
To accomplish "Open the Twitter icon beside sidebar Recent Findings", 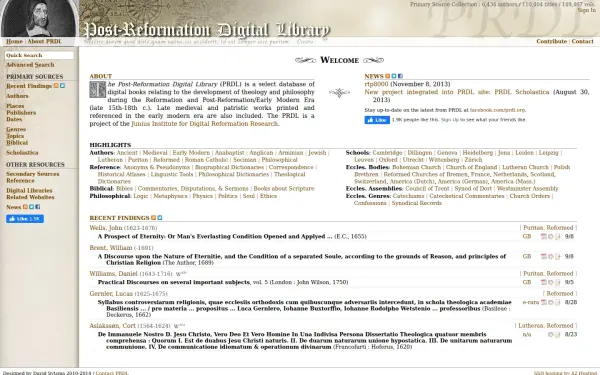I will 62,86.
